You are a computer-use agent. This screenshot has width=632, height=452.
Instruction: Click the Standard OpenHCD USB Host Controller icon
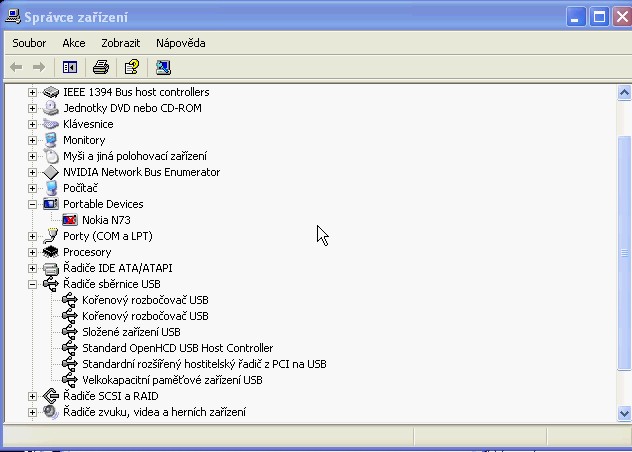(70, 348)
